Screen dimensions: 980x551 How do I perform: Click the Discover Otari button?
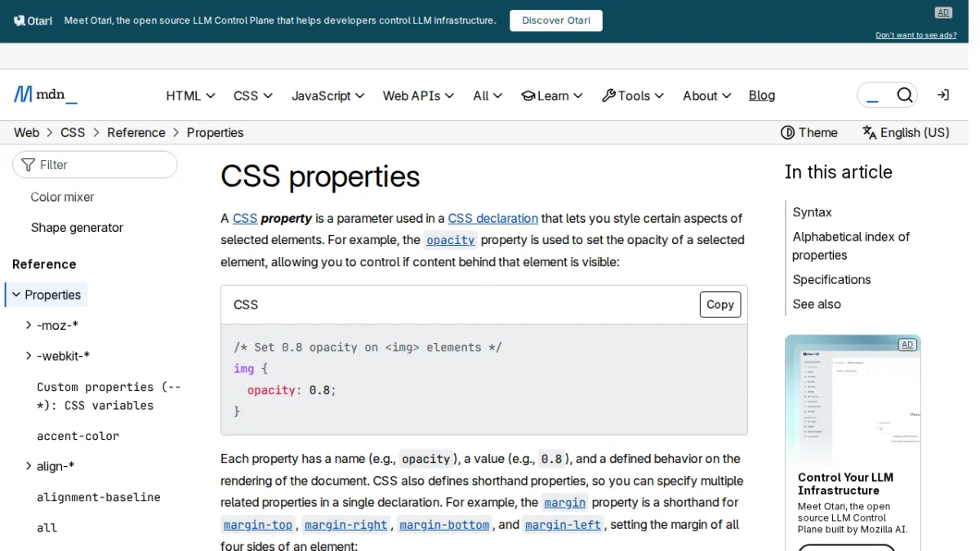pos(556,20)
